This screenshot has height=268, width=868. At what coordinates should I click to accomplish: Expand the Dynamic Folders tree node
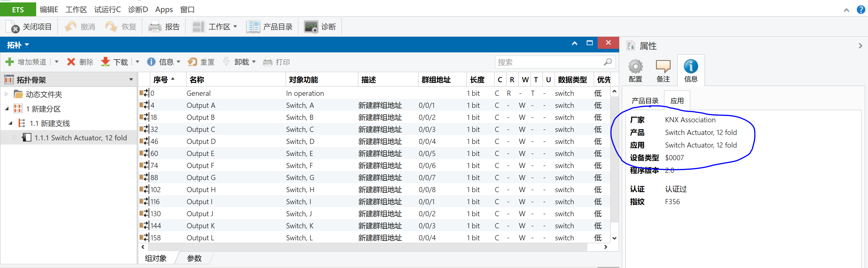tap(6, 94)
